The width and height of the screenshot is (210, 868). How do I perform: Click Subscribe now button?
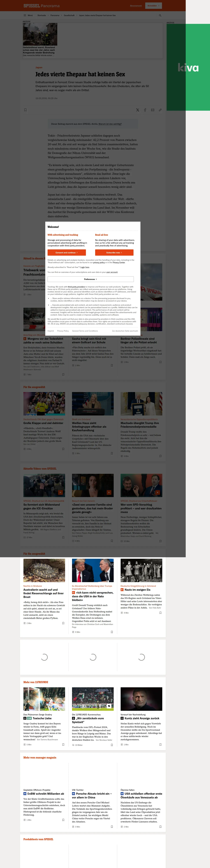[114, 252]
